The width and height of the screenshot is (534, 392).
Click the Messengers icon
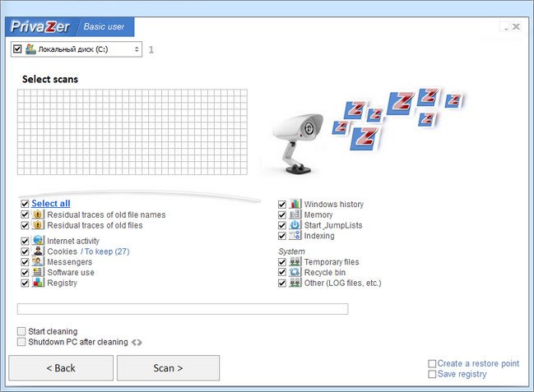(38, 261)
